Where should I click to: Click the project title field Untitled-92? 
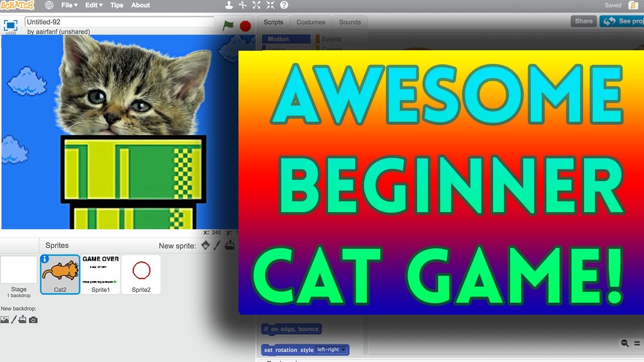[120, 22]
